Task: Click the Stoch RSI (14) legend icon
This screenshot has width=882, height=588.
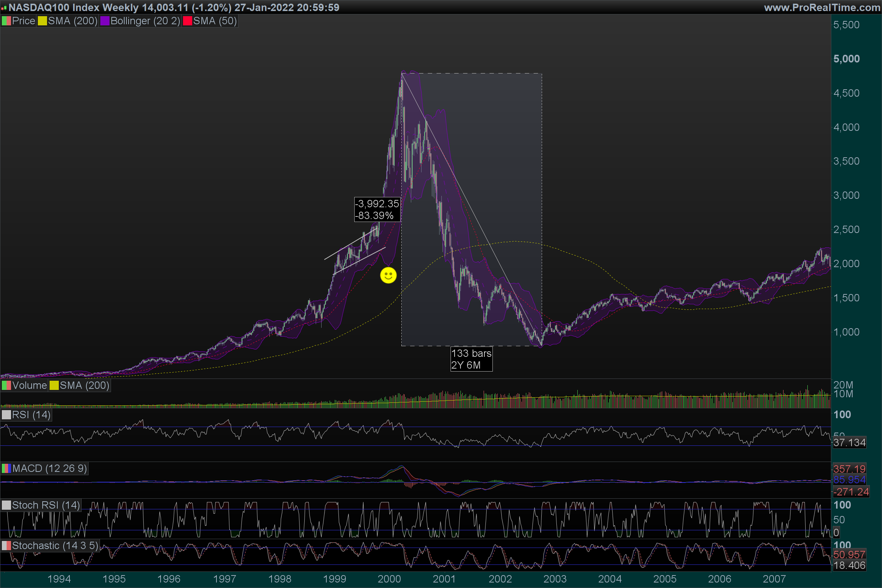Action: click(x=6, y=506)
